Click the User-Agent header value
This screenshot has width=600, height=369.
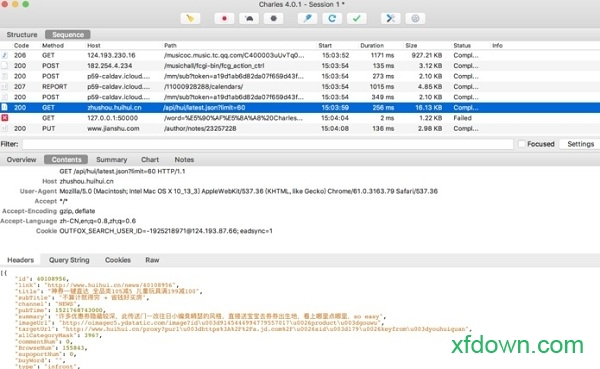pos(248,191)
